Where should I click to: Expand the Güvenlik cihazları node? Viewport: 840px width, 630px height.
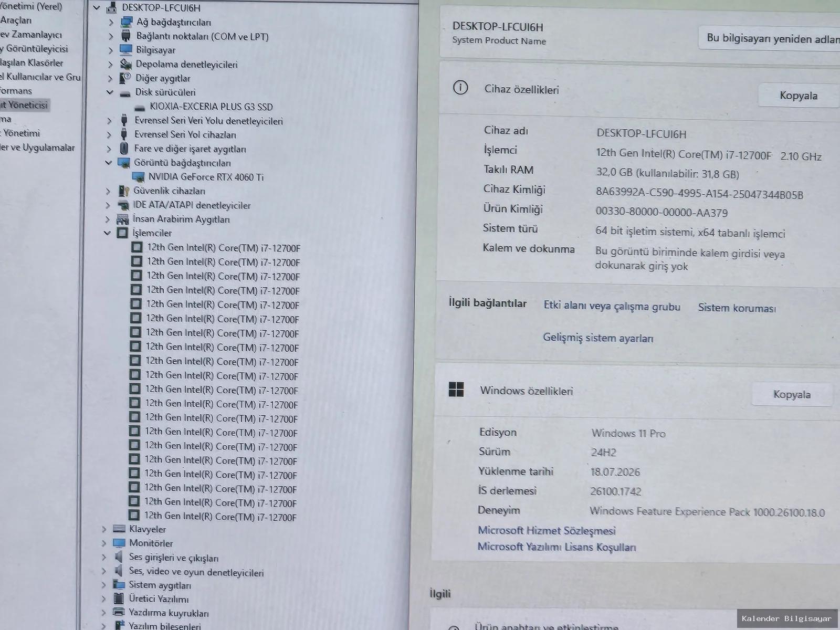pyautogui.click(x=108, y=191)
